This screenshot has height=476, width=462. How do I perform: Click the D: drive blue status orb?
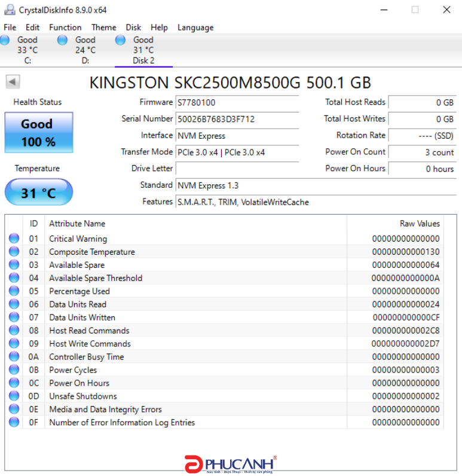(62, 40)
